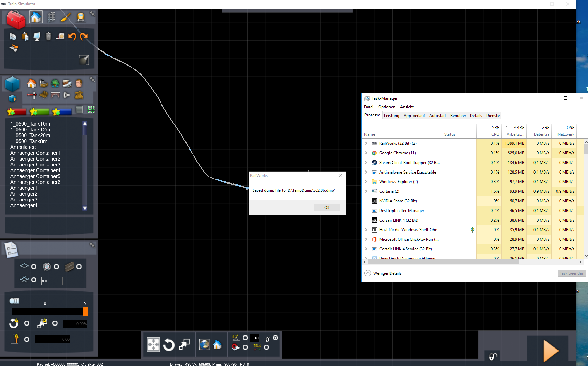The height and width of the screenshot is (366, 588).
Task: Select the loudspeaker Sounds category icon
Action: pos(67,95)
